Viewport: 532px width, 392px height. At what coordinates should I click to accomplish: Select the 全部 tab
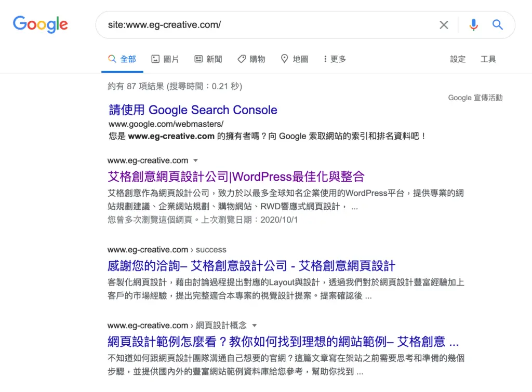tap(122, 59)
